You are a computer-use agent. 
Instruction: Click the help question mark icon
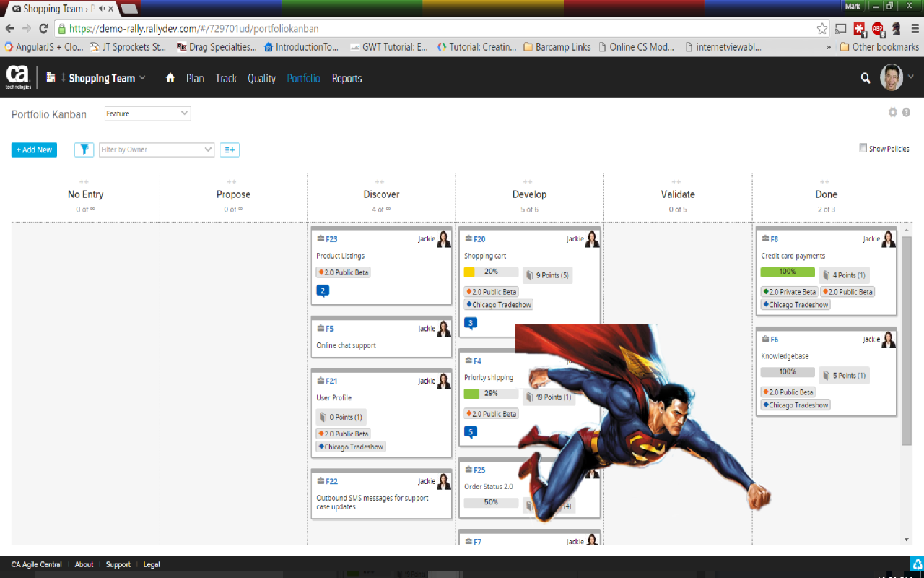906,113
